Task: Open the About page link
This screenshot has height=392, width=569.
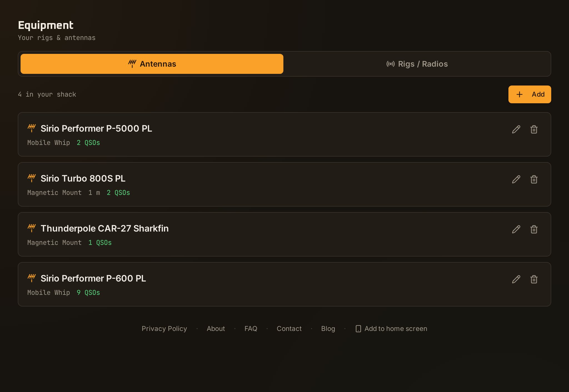Action: [x=216, y=329]
